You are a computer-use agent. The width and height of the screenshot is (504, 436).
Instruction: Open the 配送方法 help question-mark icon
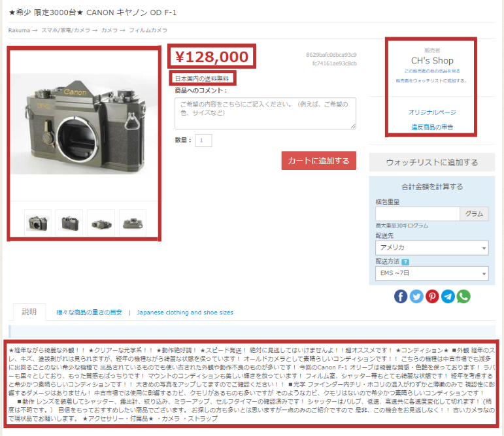(405, 261)
